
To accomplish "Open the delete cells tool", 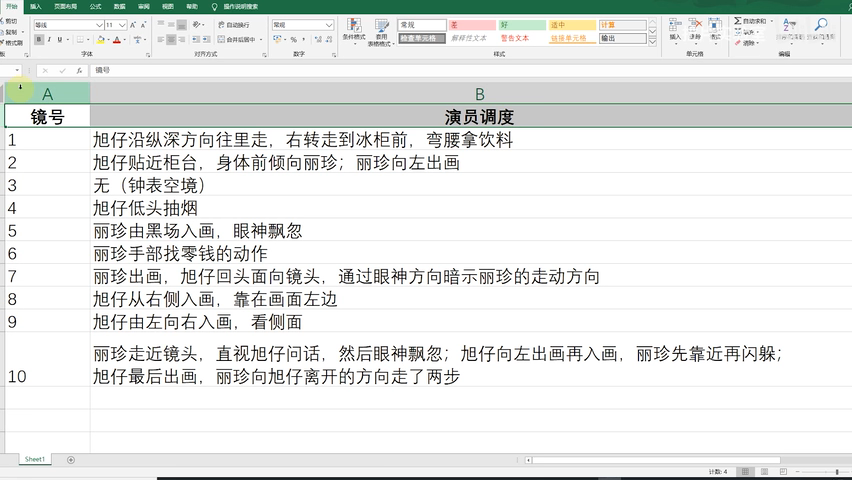I will click(695, 30).
